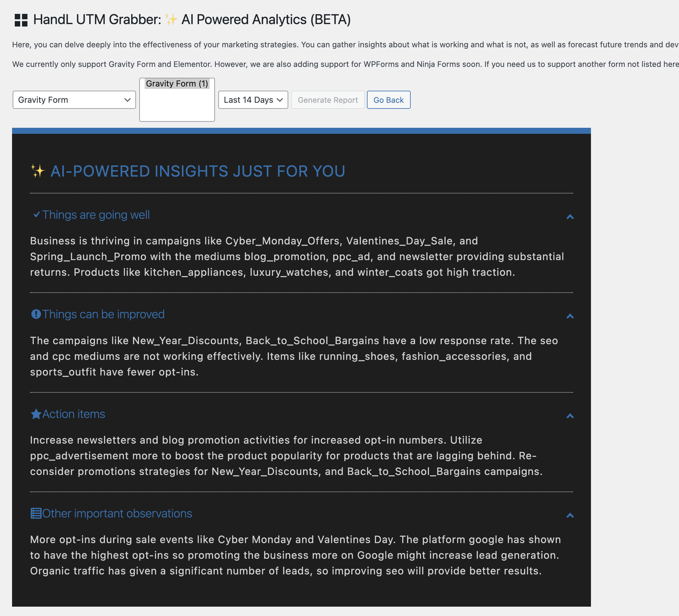Select Gravity Form (1) in the list box
The height and width of the screenshot is (616, 679).
coord(177,83)
